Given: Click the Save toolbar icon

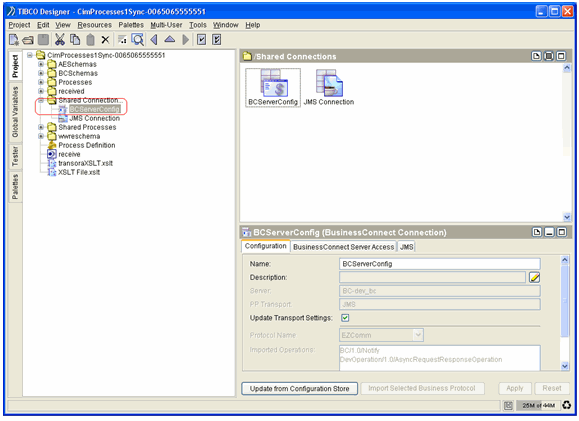Looking at the screenshot, I should tap(44, 40).
